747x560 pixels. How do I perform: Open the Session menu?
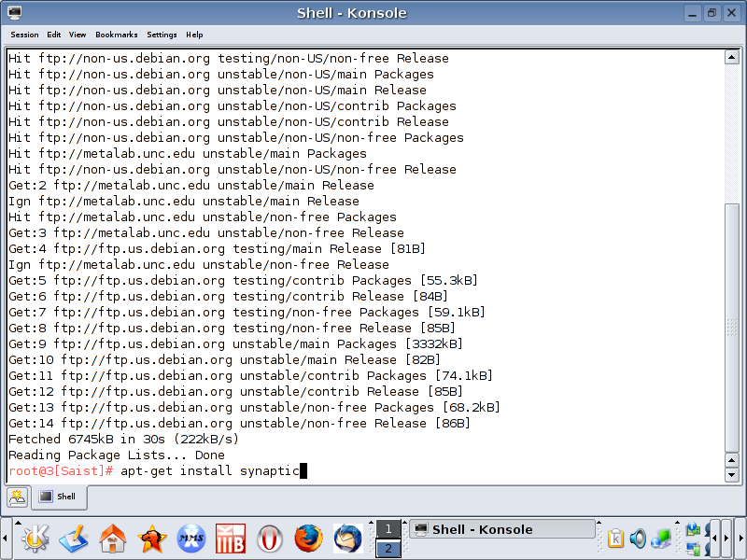tap(24, 35)
